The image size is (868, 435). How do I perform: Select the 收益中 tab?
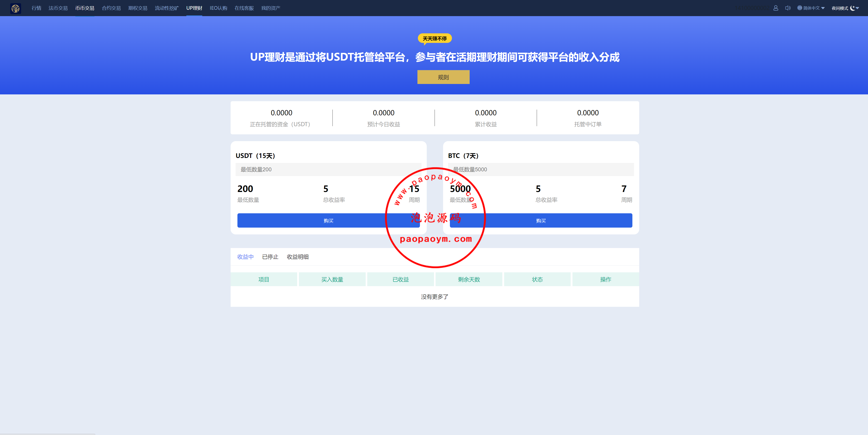point(245,257)
